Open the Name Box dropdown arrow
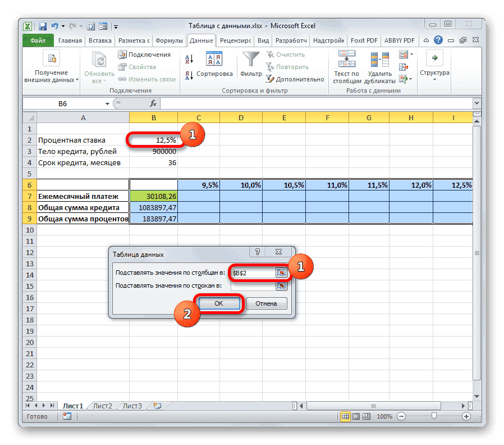 point(108,103)
